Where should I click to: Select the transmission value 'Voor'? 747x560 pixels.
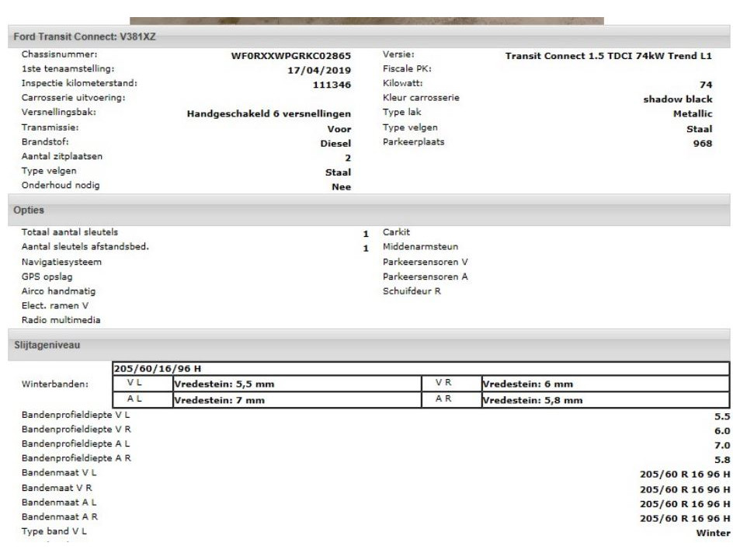tap(339, 129)
